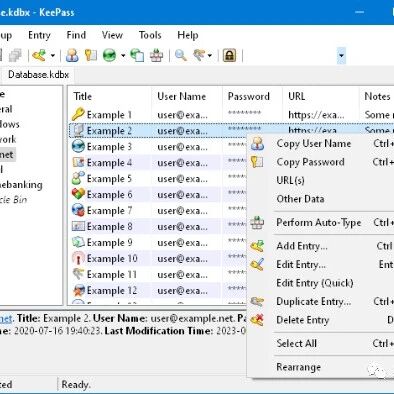This screenshot has height=394, width=394.
Task: Select the Example 10 entry icon
Action: point(78,258)
